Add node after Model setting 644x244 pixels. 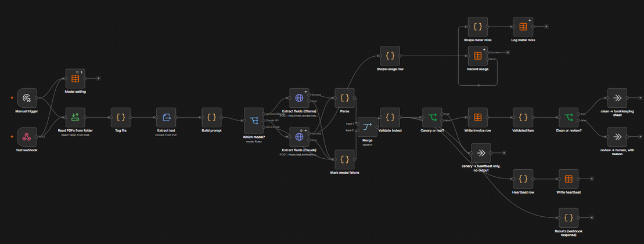98,78
